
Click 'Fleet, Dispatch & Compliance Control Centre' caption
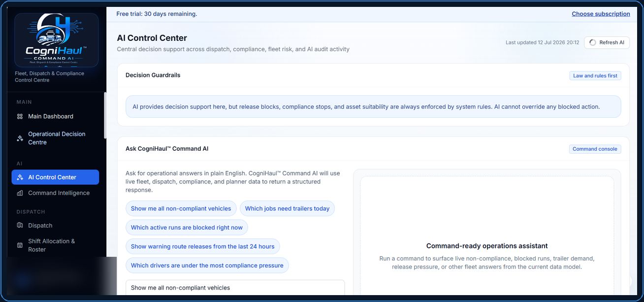click(x=49, y=77)
